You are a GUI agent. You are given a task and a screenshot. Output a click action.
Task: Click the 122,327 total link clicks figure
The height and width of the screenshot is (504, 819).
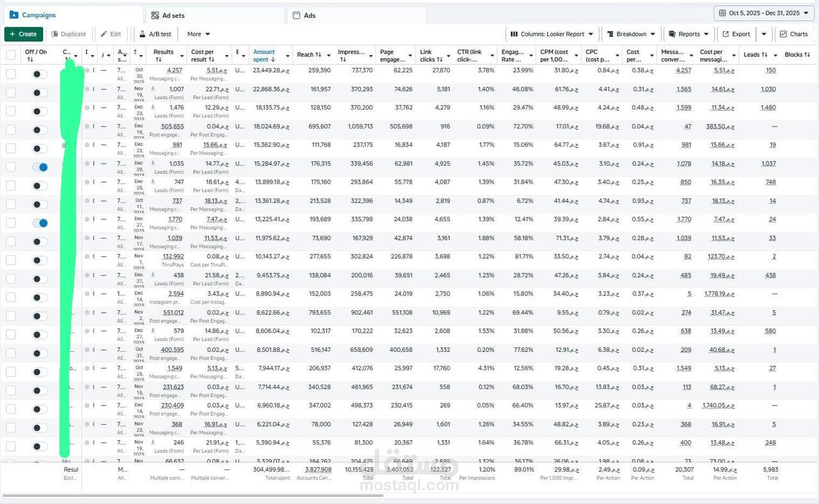click(x=440, y=469)
